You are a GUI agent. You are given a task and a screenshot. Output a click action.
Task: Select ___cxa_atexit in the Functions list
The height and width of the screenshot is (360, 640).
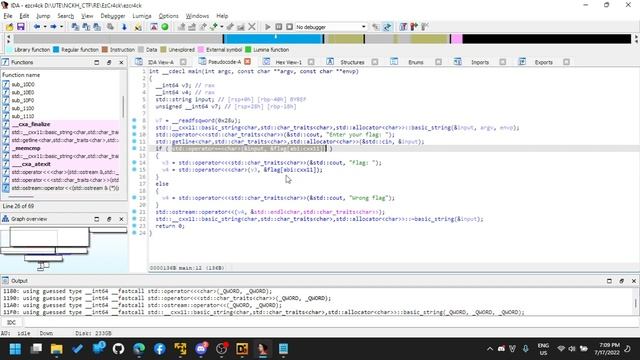pyautogui.click(x=31, y=164)
